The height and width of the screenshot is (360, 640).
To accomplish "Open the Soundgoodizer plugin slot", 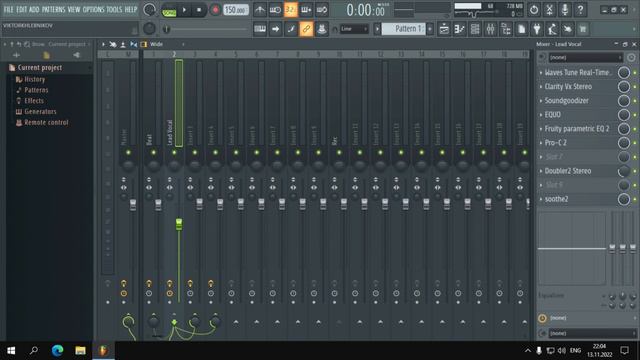I will coord(580,101).
